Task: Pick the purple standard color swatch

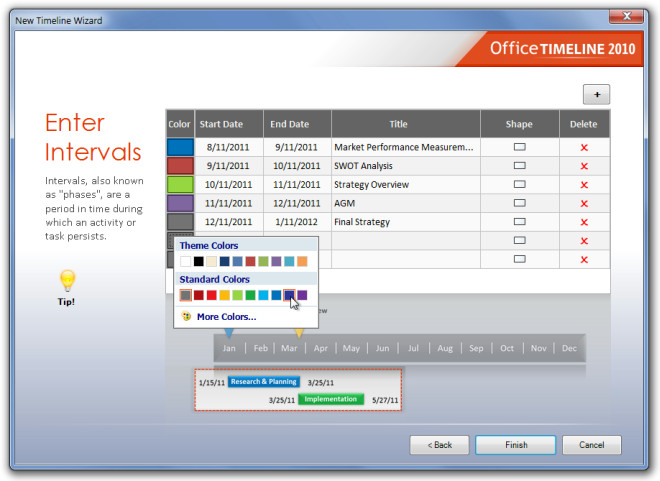Action: 302,295
